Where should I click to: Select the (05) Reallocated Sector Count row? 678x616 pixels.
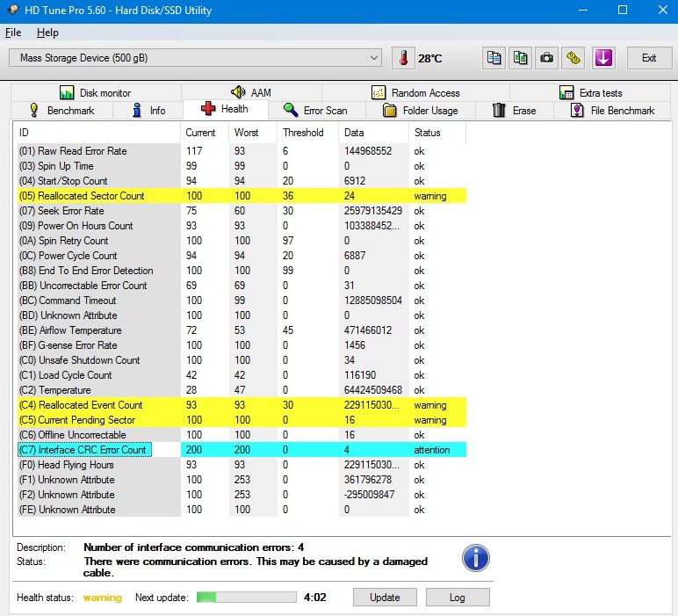[x=242, y=196]
